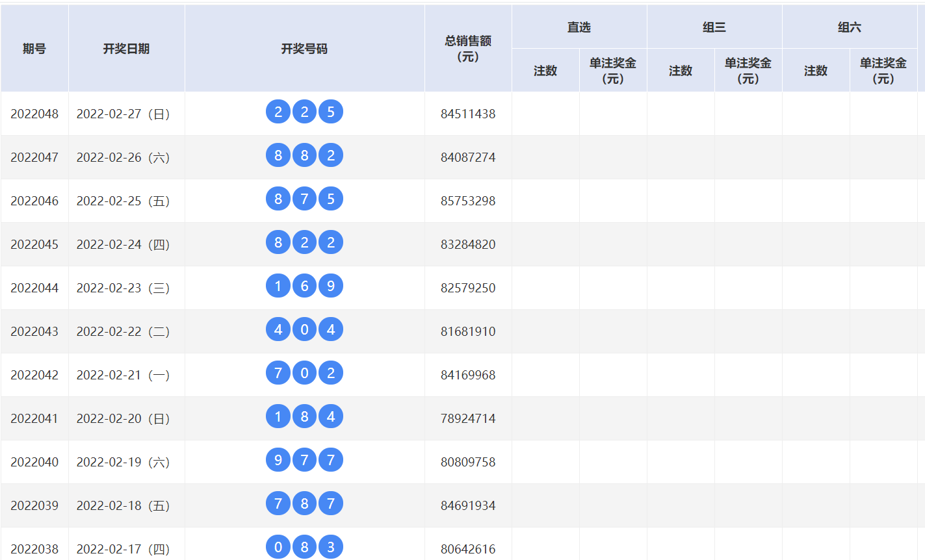Select issue number 2022042
The width and height of the screenshot is (925, 560).
34,375
